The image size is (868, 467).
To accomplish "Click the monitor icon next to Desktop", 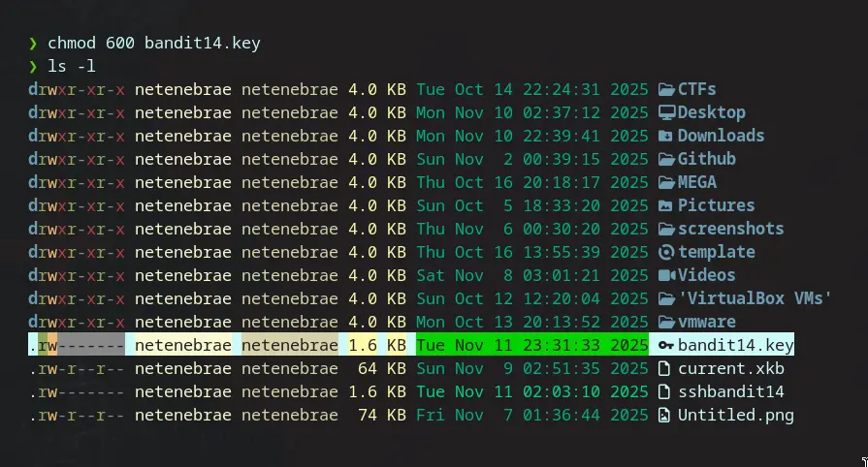I will tap(665, 112).
